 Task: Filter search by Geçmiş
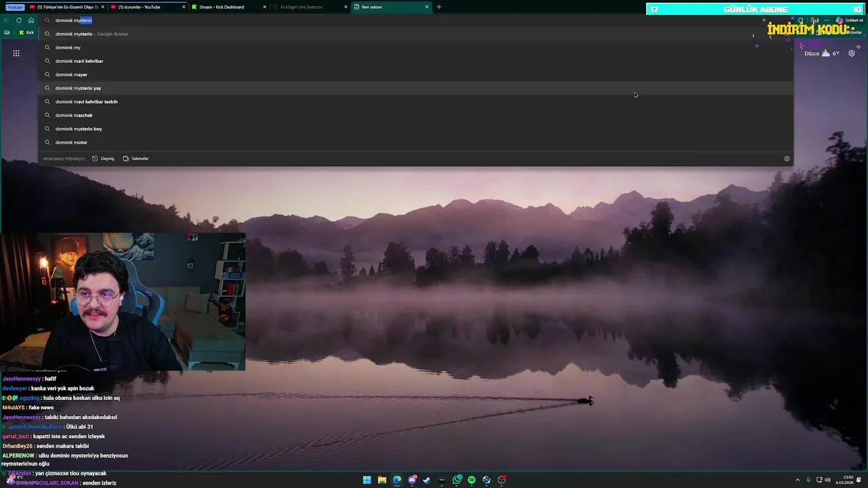pos(103,159)
